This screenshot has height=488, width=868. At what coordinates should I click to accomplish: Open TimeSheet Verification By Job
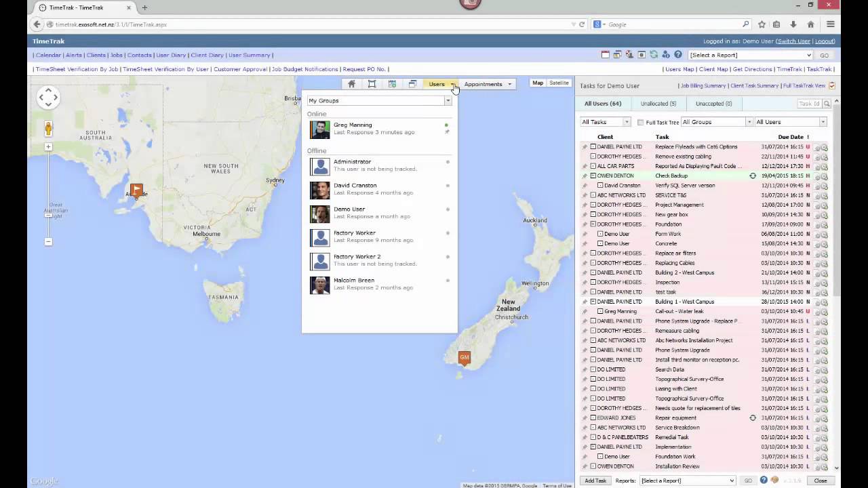[77, 69]
